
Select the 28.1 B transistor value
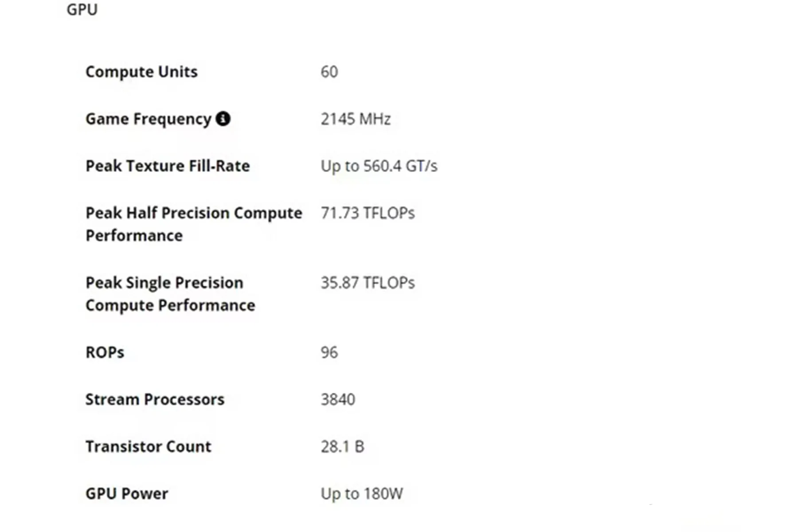[343, 446]
